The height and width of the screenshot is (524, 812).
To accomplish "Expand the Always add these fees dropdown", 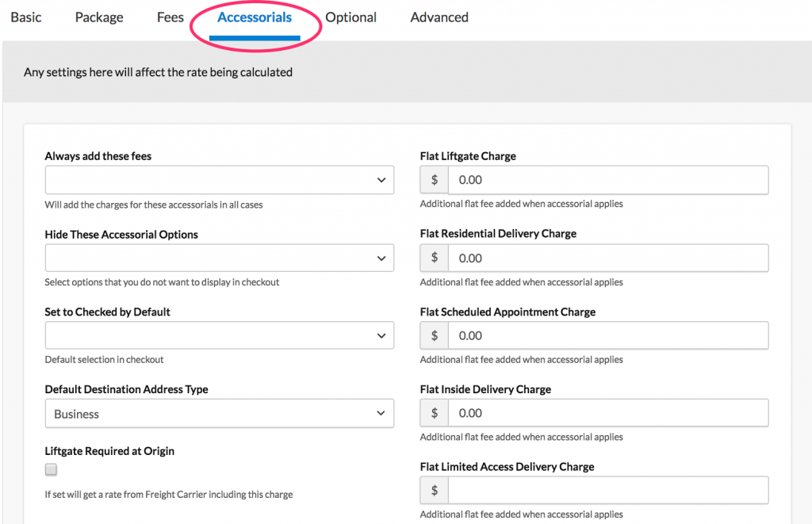I will [219, 180].
